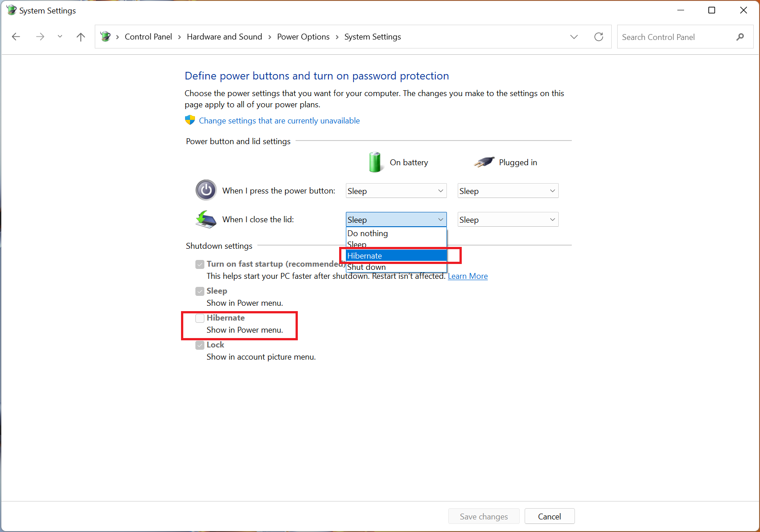Viewport: 760px width, 532px height.
Task: Collapse the close lid On battery dropdown
Action: [x=396, y=220]
